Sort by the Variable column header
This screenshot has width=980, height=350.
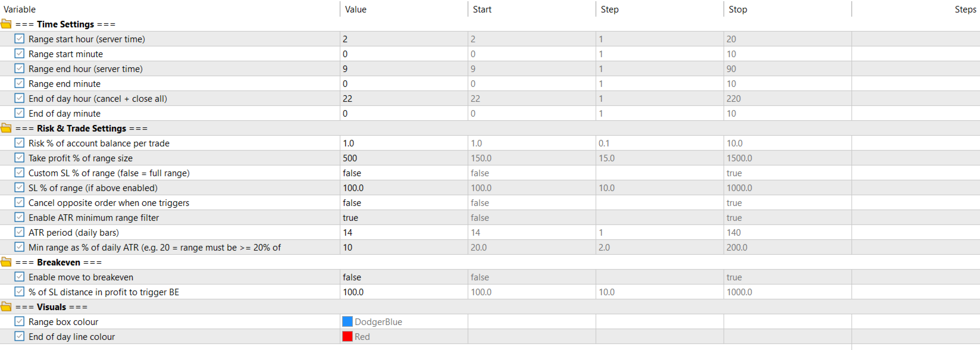tap(20, 10)
